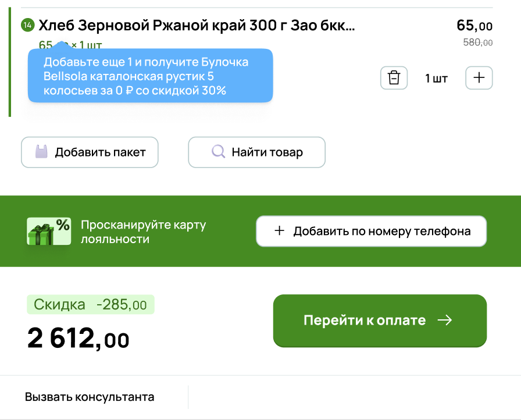
Task: Click the item price 65,00
Action: 474,26
